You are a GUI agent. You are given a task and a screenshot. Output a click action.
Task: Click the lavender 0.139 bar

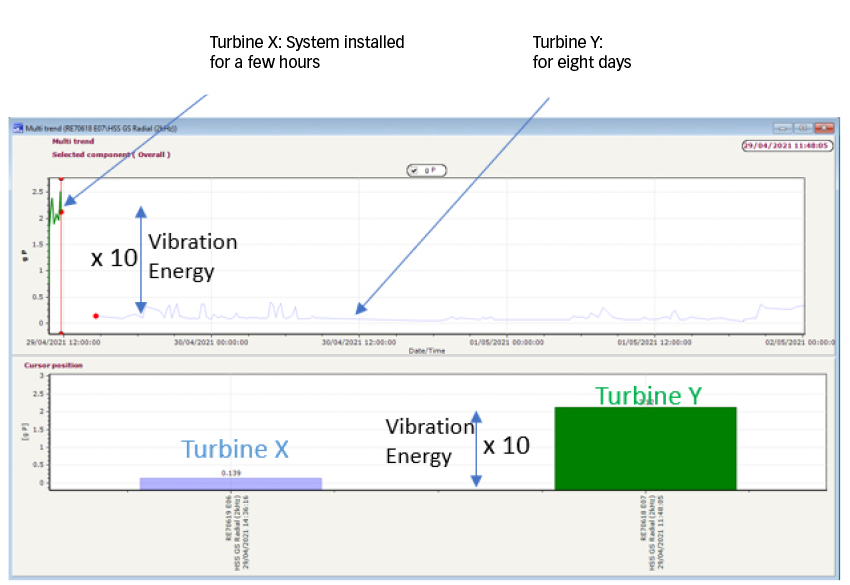(x=231, y=484)
